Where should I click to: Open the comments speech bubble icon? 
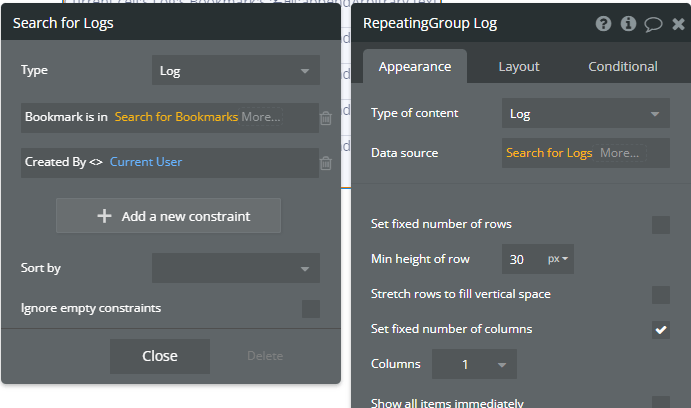point(653,24)
